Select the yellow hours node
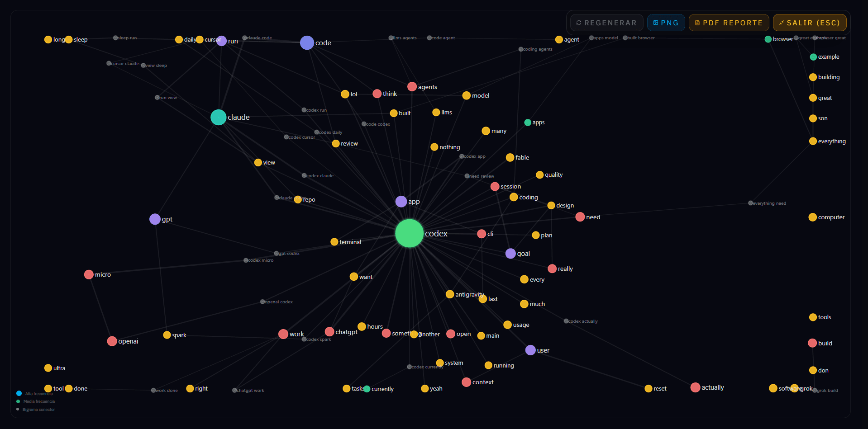This screenshot has height=429, width=868. pos(362,326)
